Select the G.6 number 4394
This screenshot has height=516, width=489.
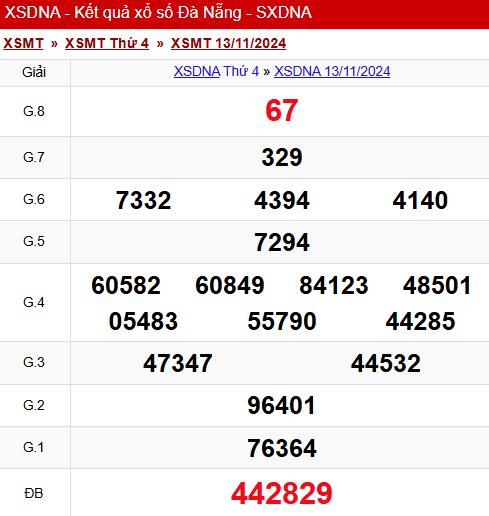(x=282, y=200)
